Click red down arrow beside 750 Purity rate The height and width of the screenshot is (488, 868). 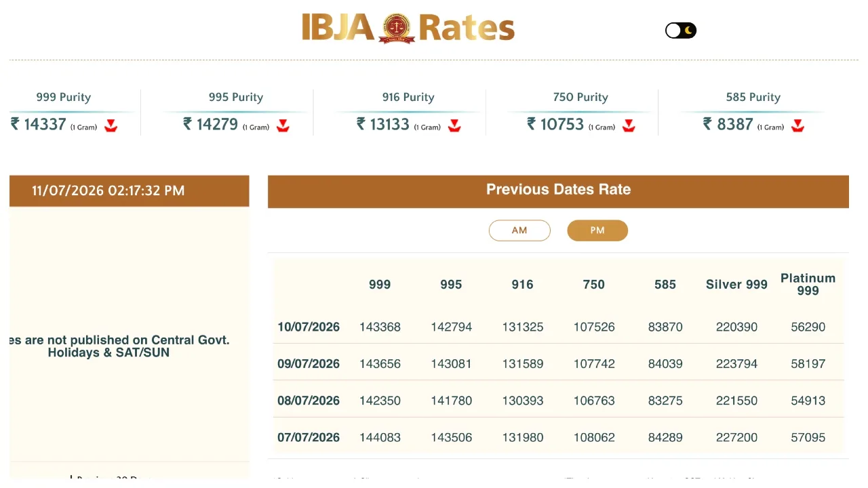coord(629,125)
